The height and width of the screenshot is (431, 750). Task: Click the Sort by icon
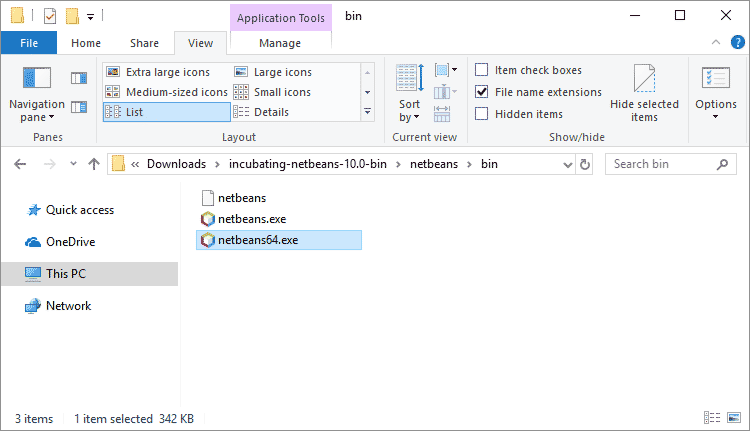pyautogui.click(x=410, y=93)
